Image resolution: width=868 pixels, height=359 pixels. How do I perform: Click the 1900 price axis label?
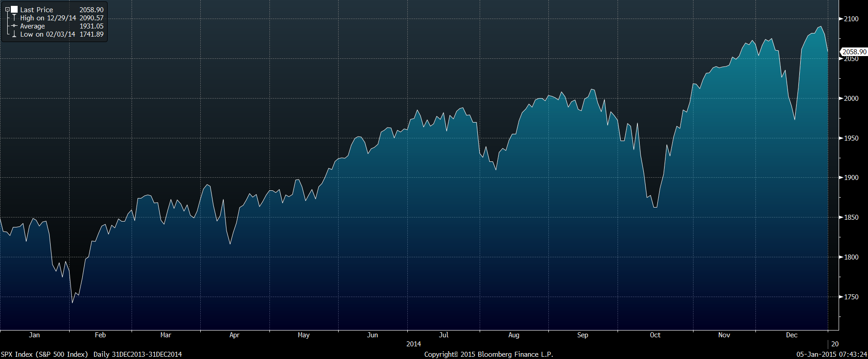(x=851, y=178)
